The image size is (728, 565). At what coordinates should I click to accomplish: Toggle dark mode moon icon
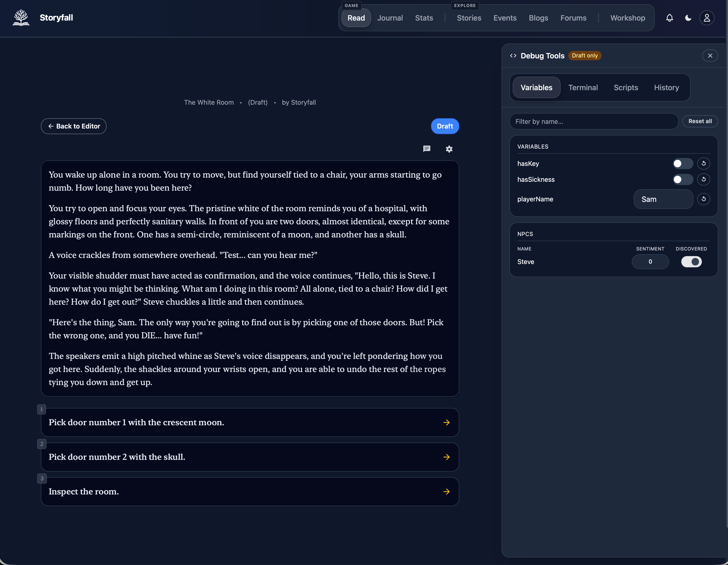tap(688, 18)
